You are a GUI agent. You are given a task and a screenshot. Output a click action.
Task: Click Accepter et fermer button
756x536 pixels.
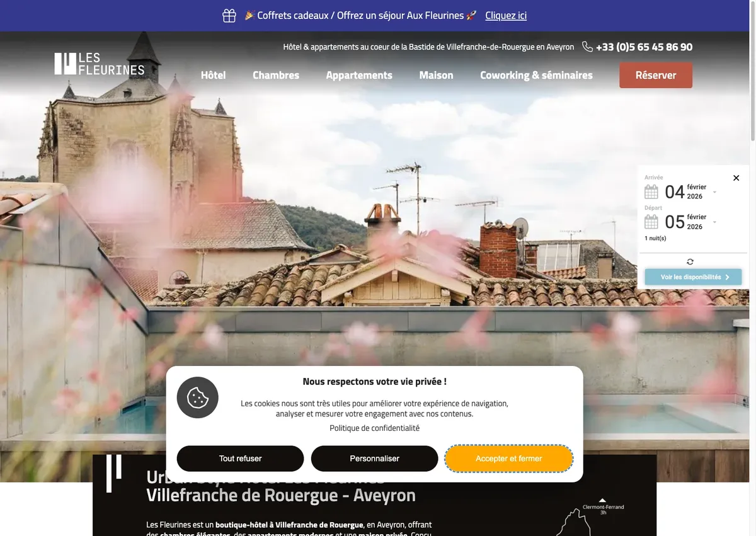509,459
